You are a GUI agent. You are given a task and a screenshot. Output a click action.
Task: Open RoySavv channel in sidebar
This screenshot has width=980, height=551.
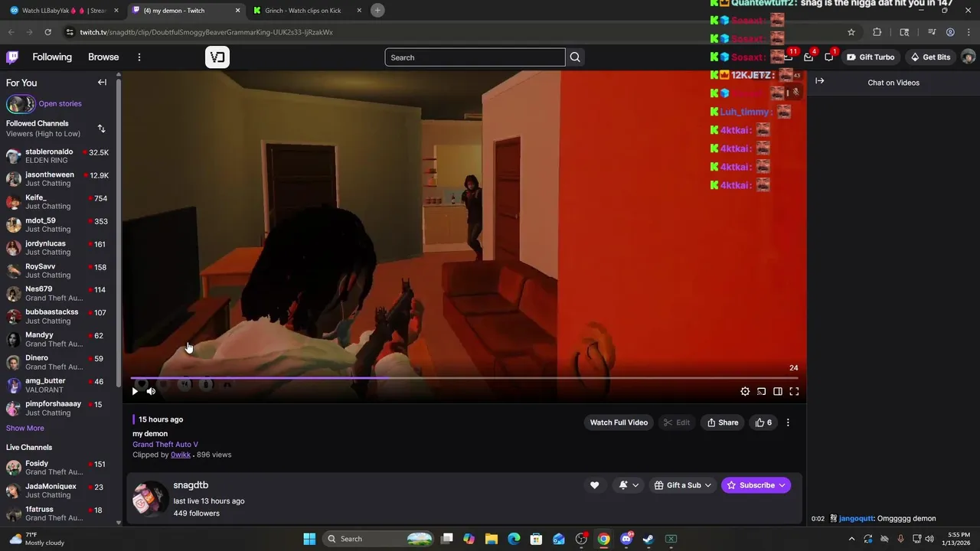click(x=58, y=271)
